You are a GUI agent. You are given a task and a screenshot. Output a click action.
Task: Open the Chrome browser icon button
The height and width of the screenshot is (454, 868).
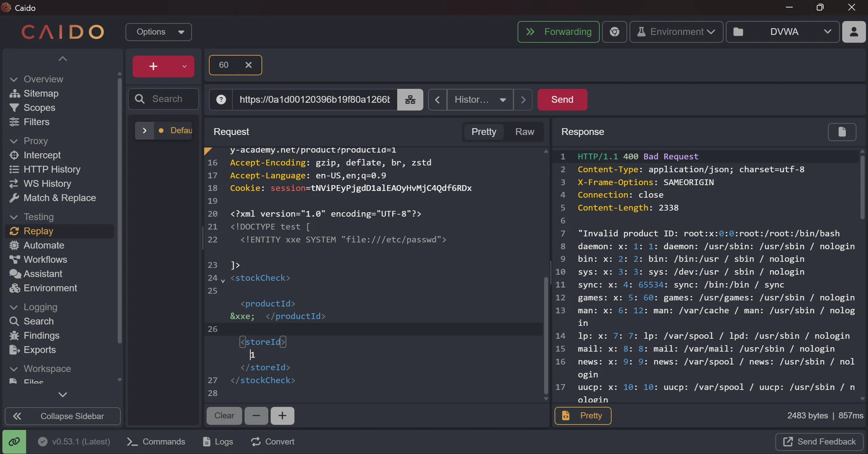coord(614,32)
